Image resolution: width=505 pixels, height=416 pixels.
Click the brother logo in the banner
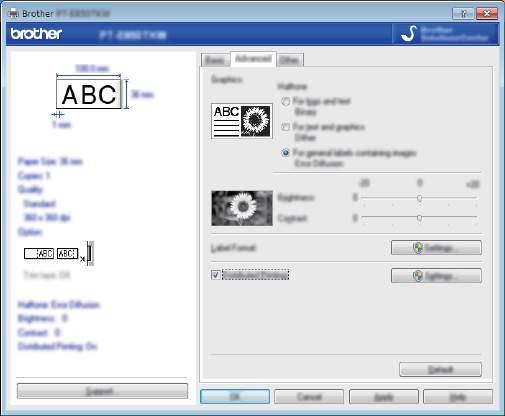[36, 34]
